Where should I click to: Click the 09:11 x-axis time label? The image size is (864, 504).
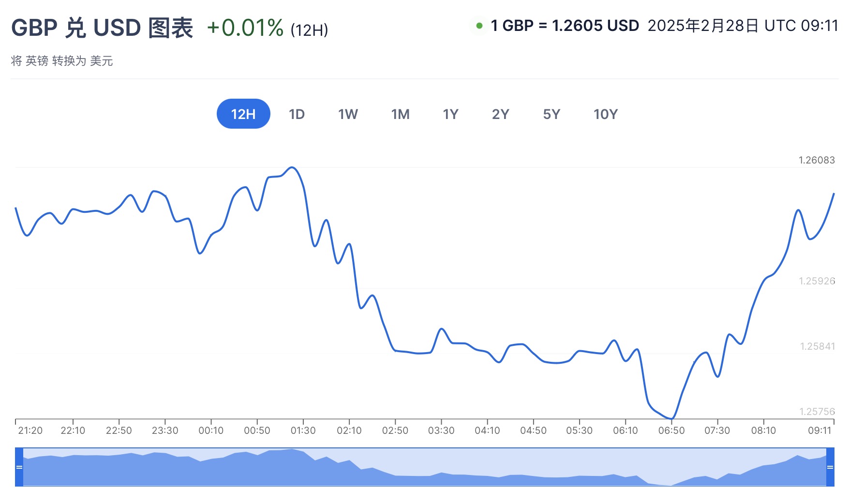[819, 430]
